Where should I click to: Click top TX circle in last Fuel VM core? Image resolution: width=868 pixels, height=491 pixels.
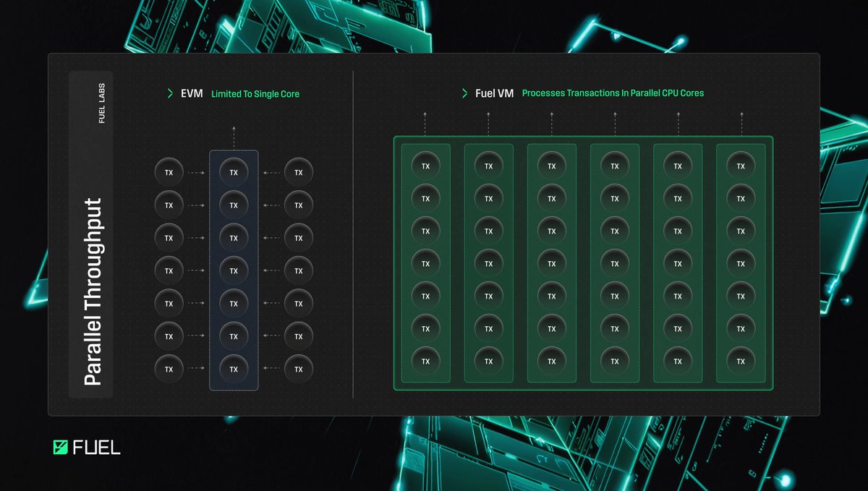[x=741, y=166]
